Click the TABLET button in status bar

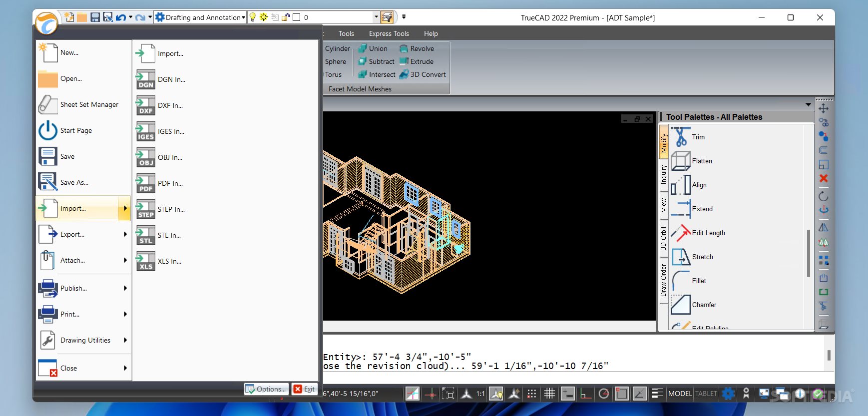(x=706, y=394)
